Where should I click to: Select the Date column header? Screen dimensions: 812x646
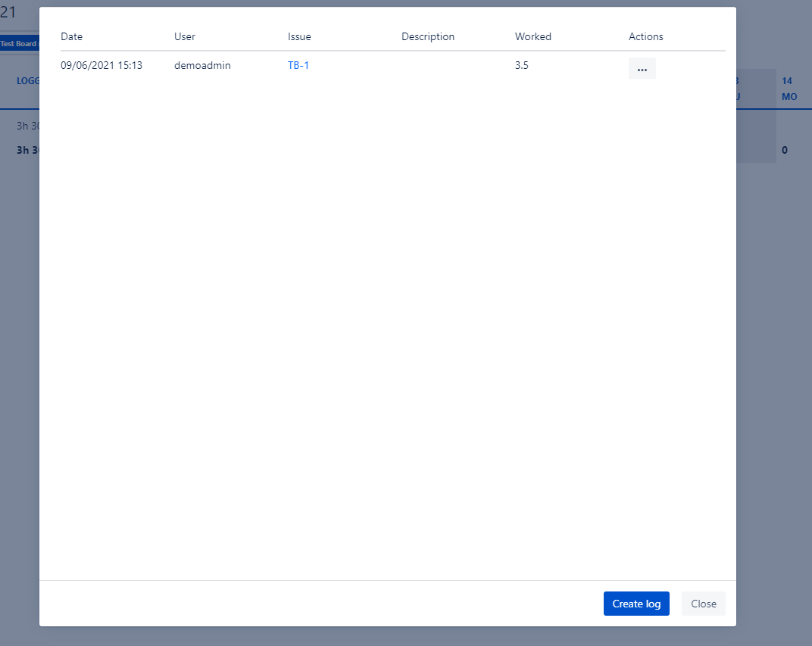pyautogui.click(x=71, y=37)
